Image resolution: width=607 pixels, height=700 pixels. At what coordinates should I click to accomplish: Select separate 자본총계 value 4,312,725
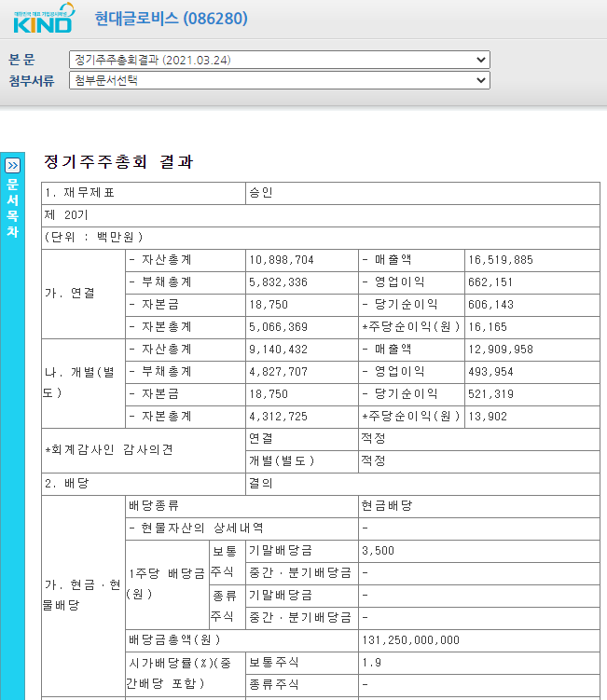click(278, 417)
